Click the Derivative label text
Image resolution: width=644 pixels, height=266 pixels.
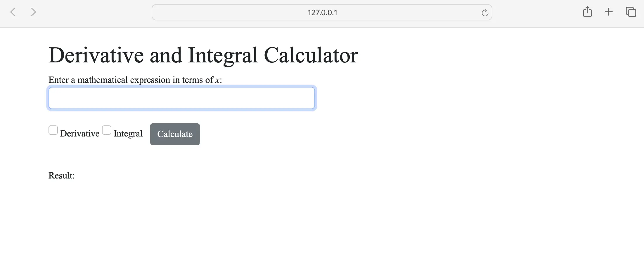tap(80, 134)
